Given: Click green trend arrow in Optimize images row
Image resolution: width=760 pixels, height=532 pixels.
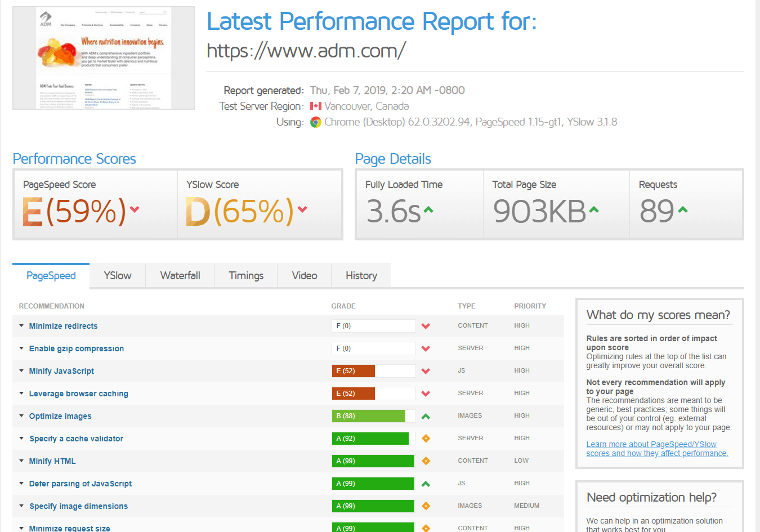Looking at the screenshot, I should tap(426, 416).
